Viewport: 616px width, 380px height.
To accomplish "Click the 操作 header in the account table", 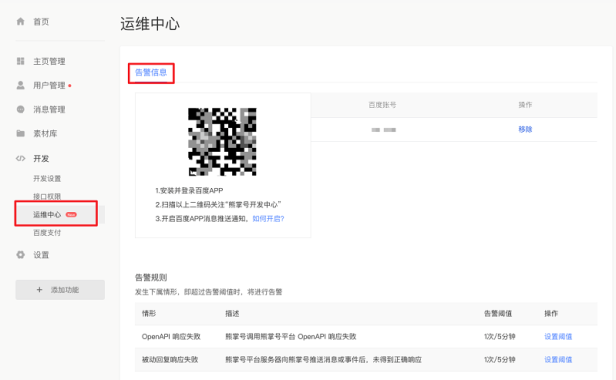I will point(525,105).
